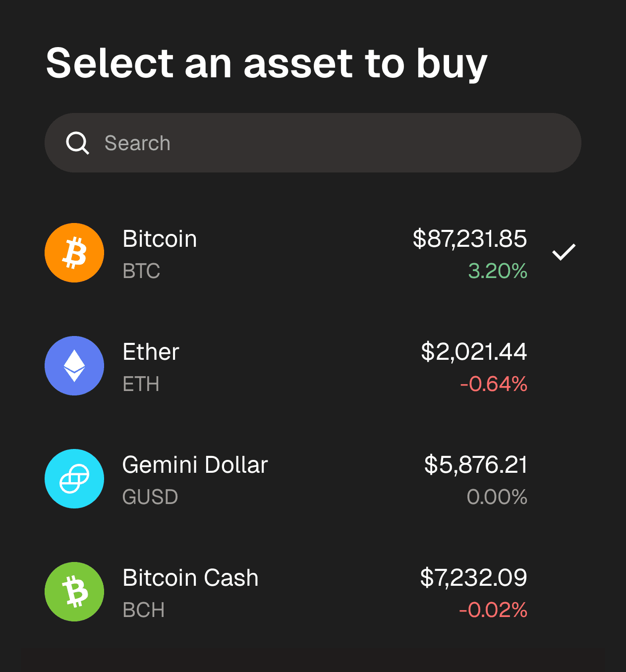Tap the BCH ticker label
Viewport: 626px width, 672px height.
click(143, 610)
